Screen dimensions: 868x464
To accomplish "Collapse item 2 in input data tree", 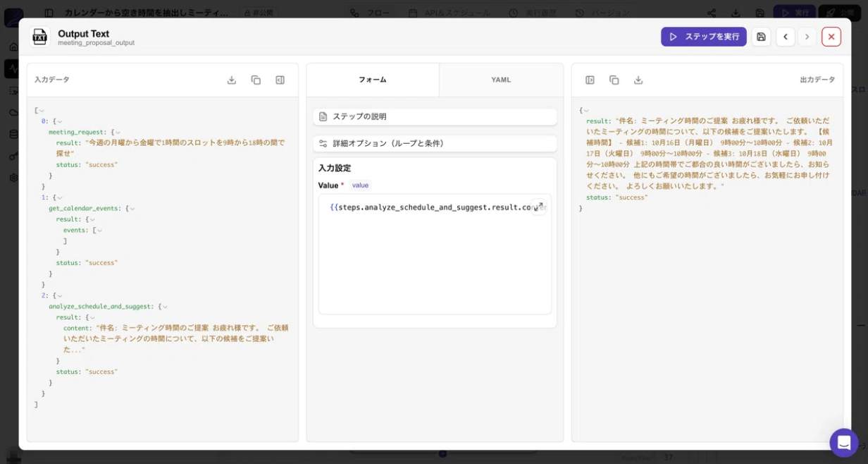I will [60, 295].
